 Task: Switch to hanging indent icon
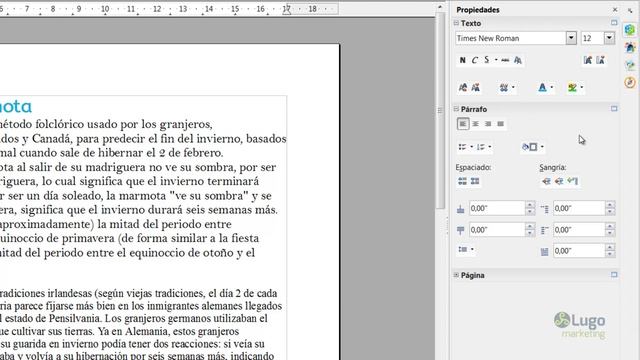(x=573, y=181)
